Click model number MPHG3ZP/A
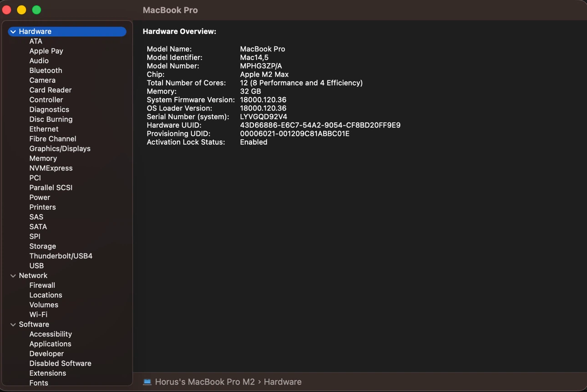The width and height of the screenshot is (587, 392). (x=261, y=66)
